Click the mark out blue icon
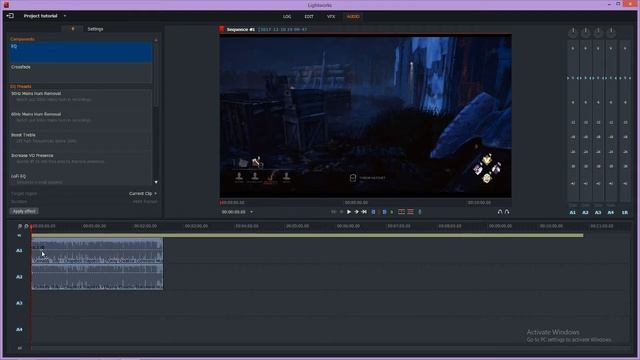This screenshot has width=640, height=360. pos(384,212)
